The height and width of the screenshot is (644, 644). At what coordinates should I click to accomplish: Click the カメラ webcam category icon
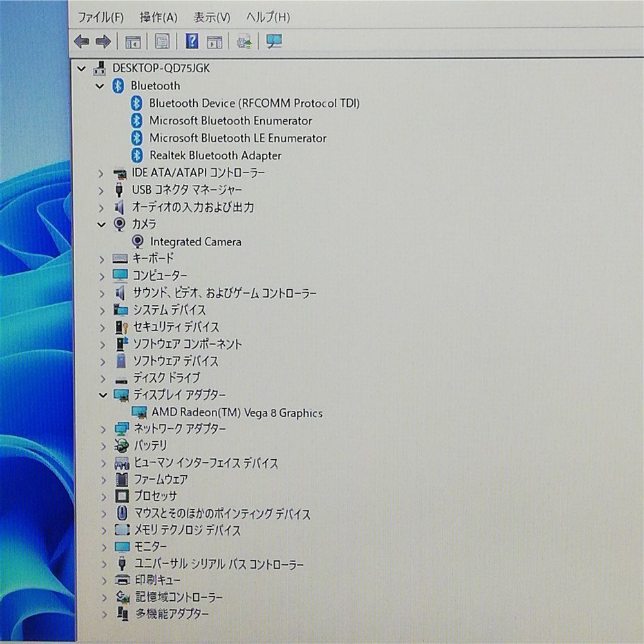pos(119,224)
